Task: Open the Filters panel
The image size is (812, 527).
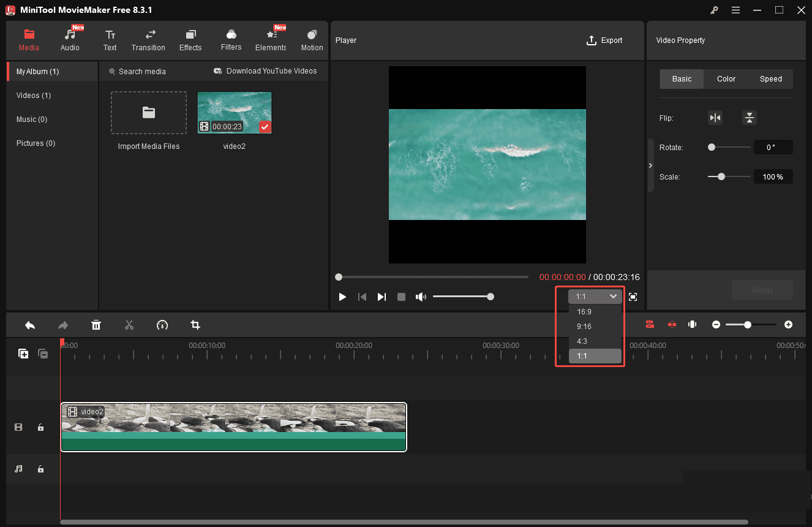Action: (x=231, y=40)
